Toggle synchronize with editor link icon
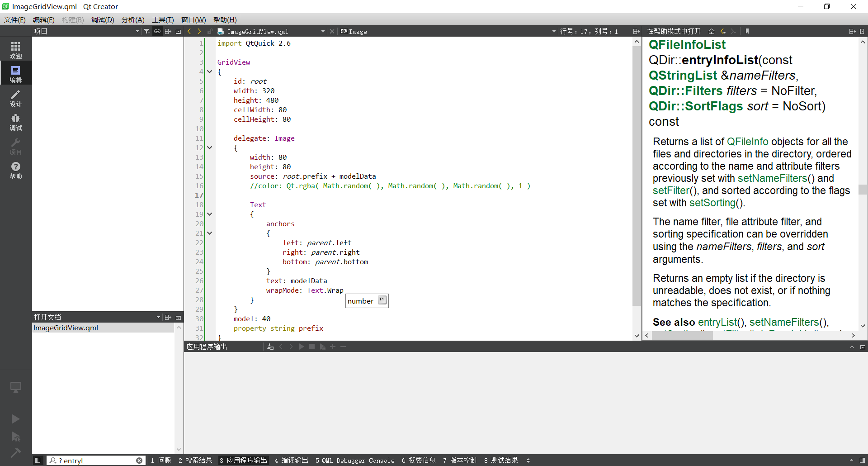The image size is (868, 466). click(x=157, y=31)
